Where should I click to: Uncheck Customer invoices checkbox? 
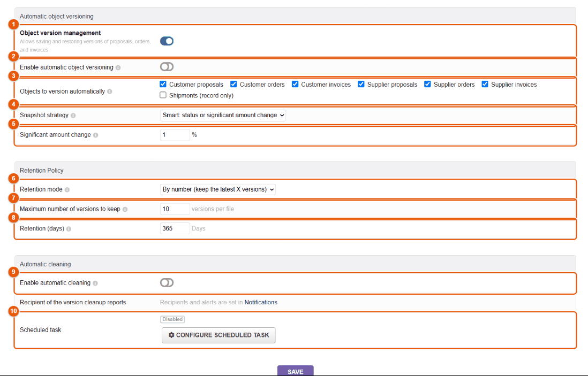click(x=295, y=84)
